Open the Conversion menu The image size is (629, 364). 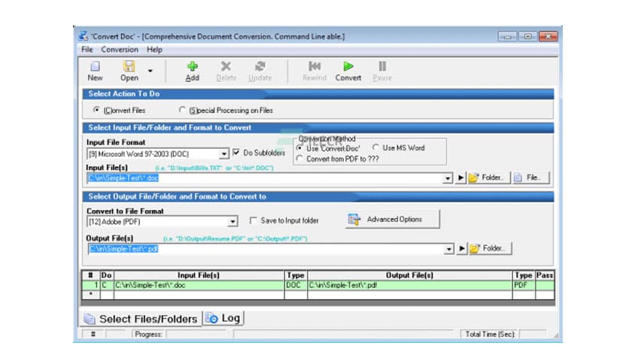click(x=120, y=50)
